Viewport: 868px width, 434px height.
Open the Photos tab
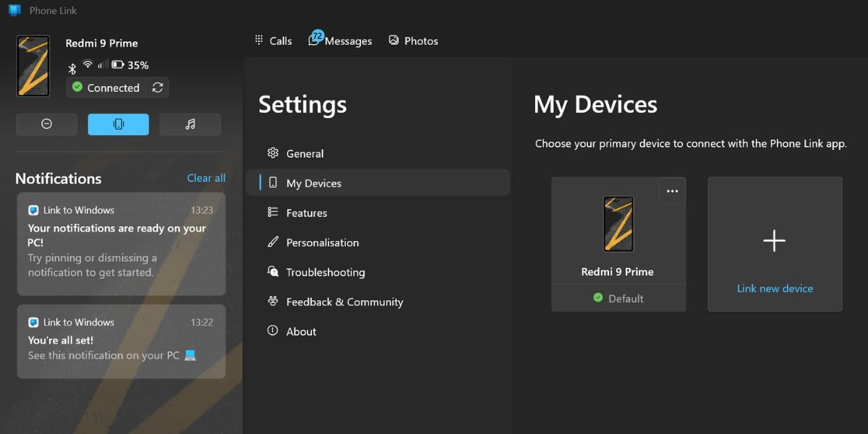click(x=414, y=41)
